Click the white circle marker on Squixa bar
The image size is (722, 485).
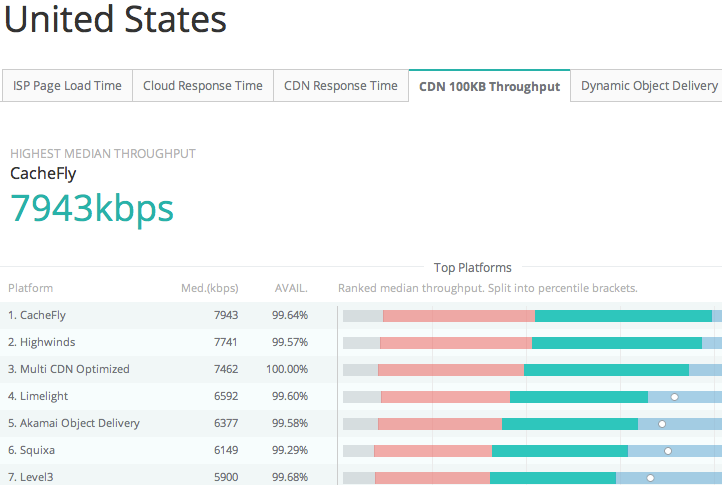click(668, 451)
